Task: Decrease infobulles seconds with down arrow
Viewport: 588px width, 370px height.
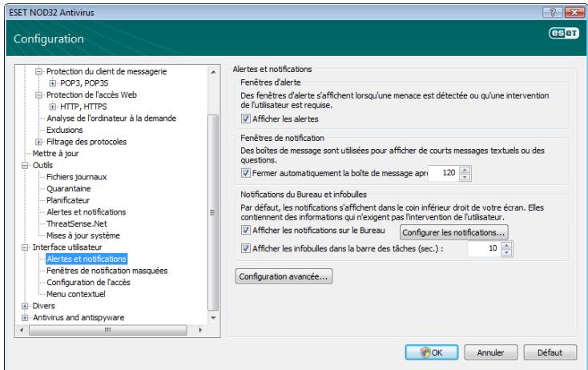Action: pyautogui.click(x=506, y=252)
